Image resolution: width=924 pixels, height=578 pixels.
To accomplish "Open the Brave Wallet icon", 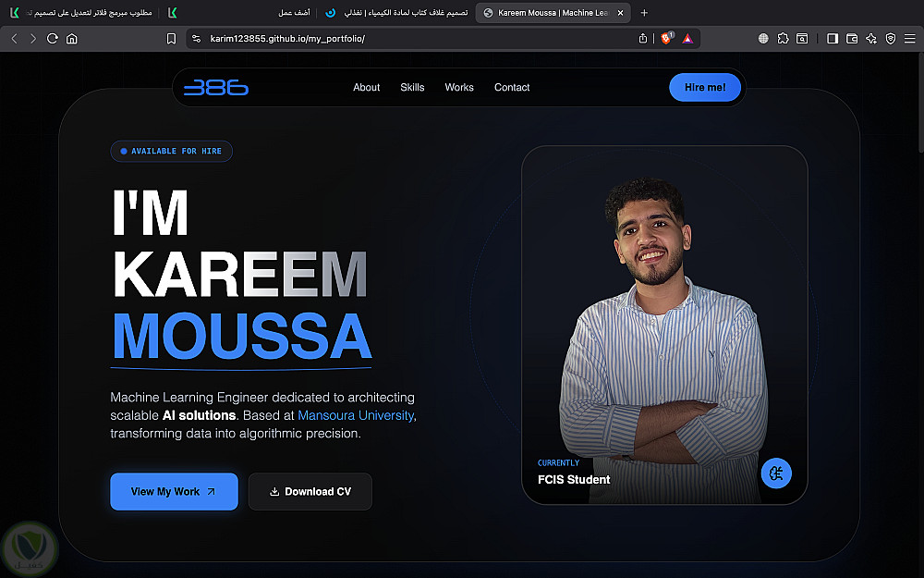I will (852, 38).
